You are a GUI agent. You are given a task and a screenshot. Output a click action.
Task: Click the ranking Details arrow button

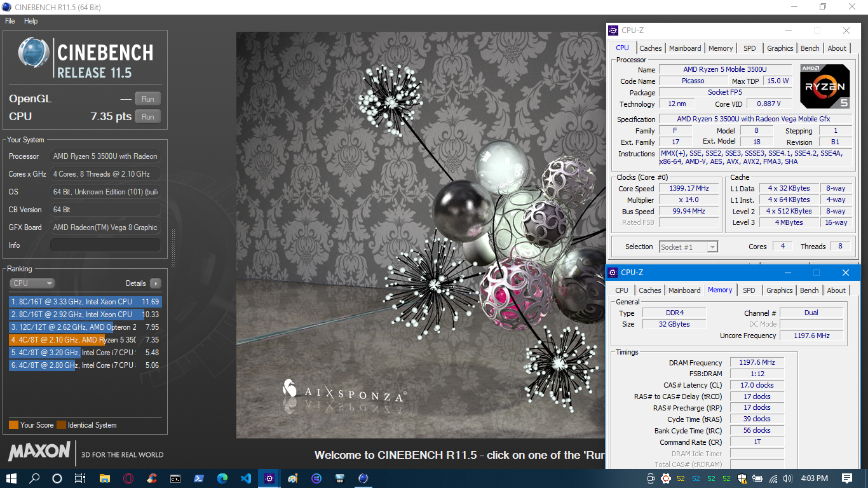click(156, 283)
